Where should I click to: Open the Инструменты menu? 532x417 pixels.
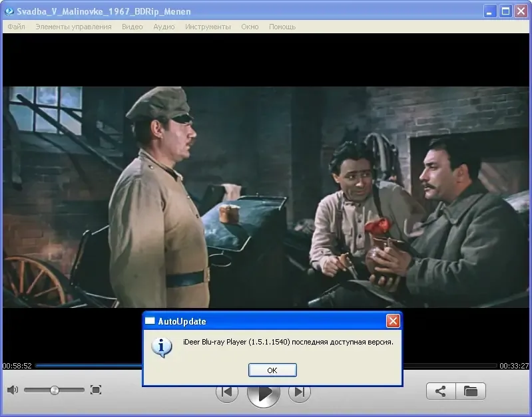208,27
